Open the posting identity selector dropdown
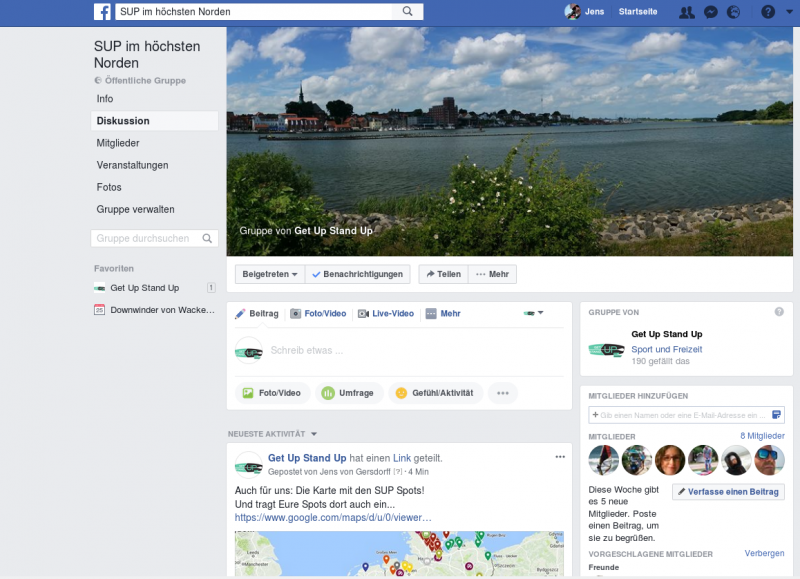Screen dimensions: 800x579 click(534, 313)
